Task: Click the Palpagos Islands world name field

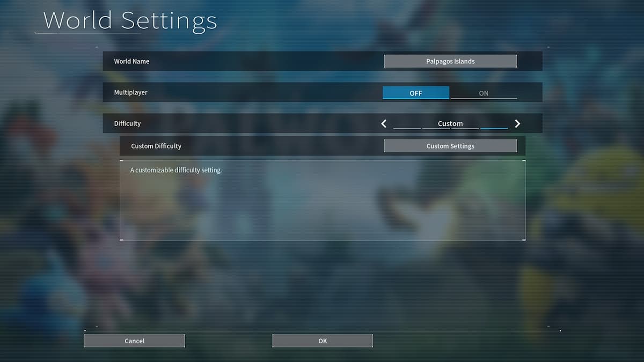Action: click(x=450, y=61)
